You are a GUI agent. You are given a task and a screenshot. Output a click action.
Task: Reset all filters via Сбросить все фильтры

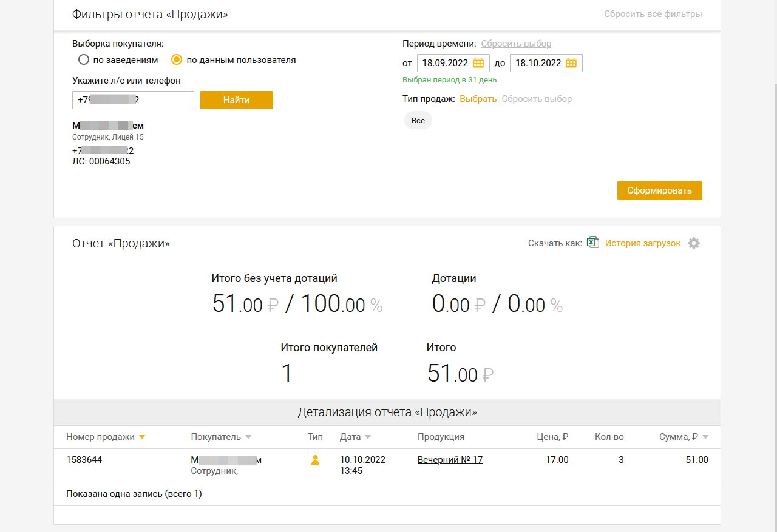coord(653,14)
